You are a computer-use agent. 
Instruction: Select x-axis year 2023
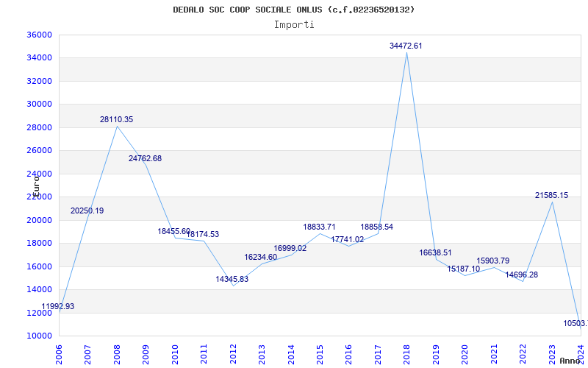(x=552, y=354)
